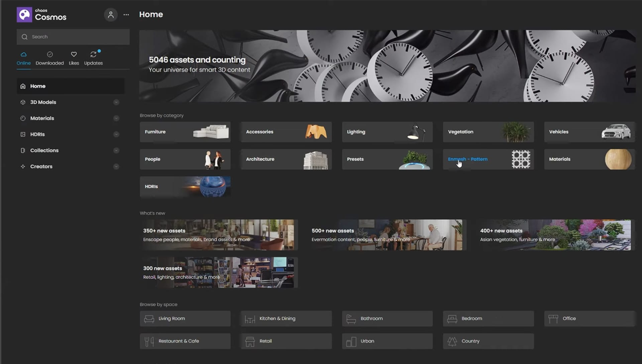Open the 300 new assets Retail banner

219,272
